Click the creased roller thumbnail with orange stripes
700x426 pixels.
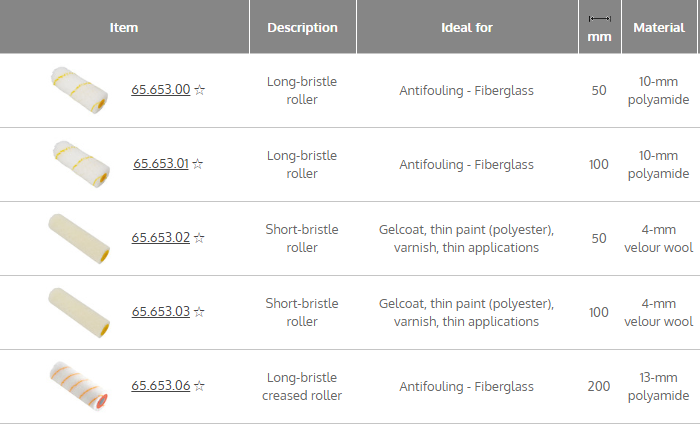[79, 386]
